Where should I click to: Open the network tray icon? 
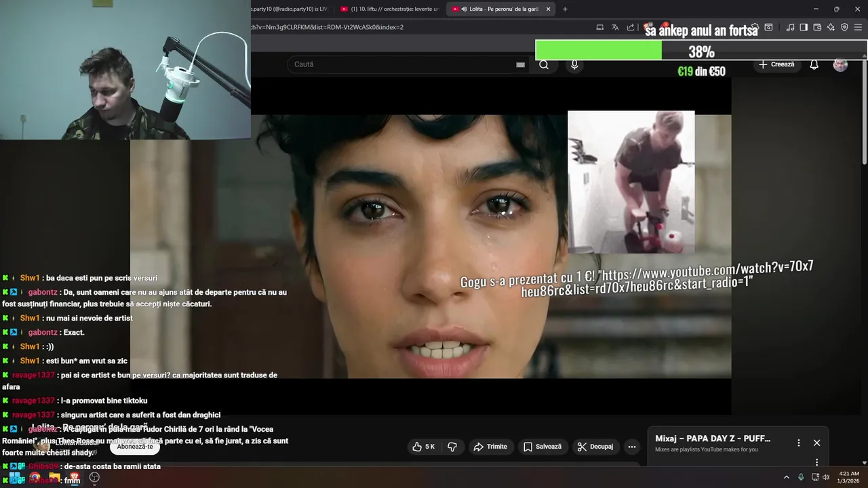click(815, 477)
